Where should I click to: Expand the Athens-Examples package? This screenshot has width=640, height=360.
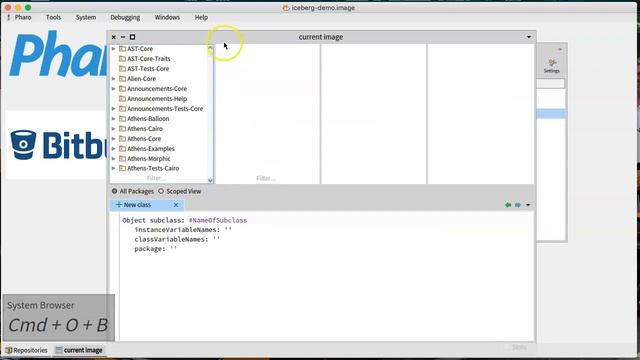113,149
